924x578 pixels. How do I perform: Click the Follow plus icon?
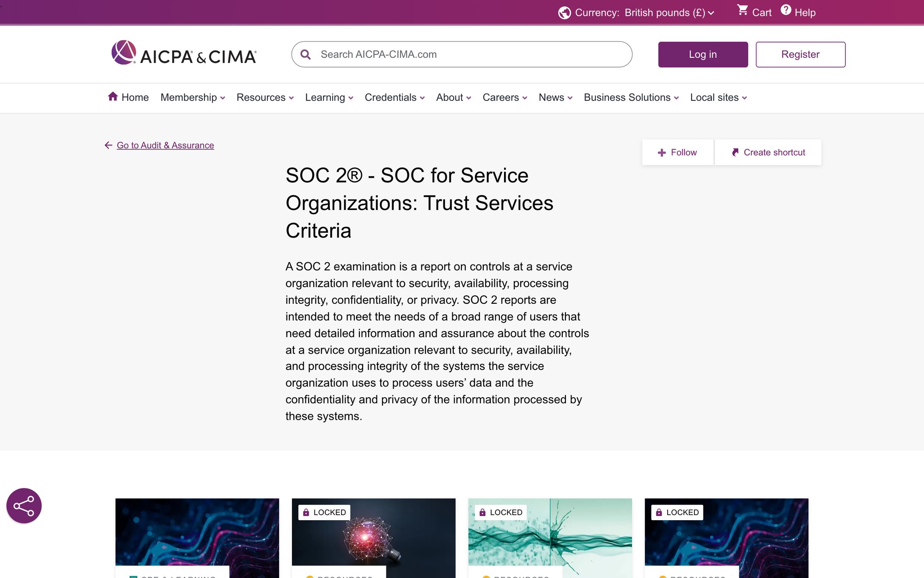[662, 152]
